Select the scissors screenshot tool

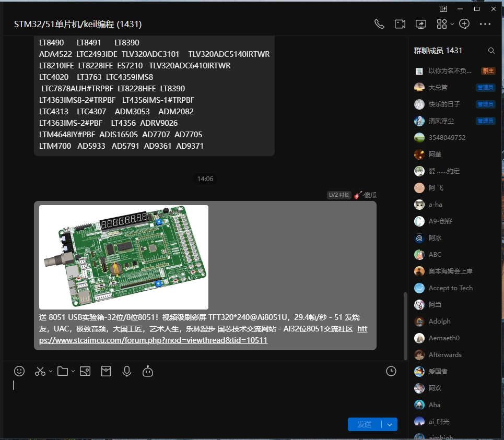(40, 371)
